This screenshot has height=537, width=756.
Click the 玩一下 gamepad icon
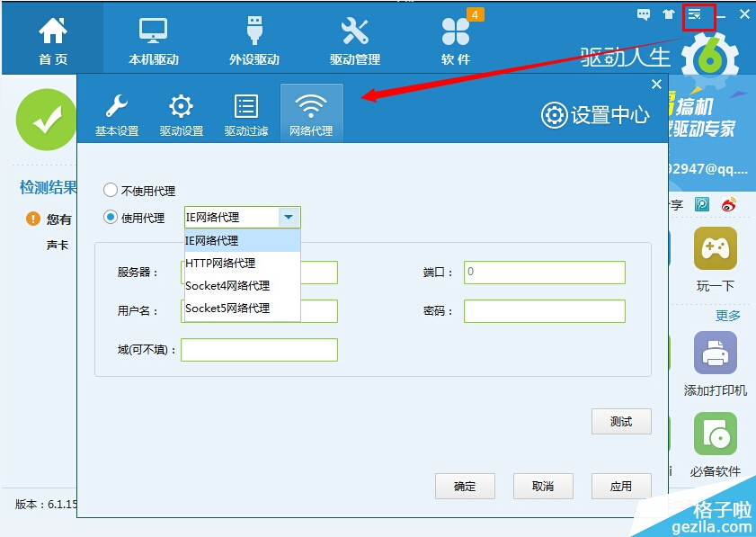(715, 249)
